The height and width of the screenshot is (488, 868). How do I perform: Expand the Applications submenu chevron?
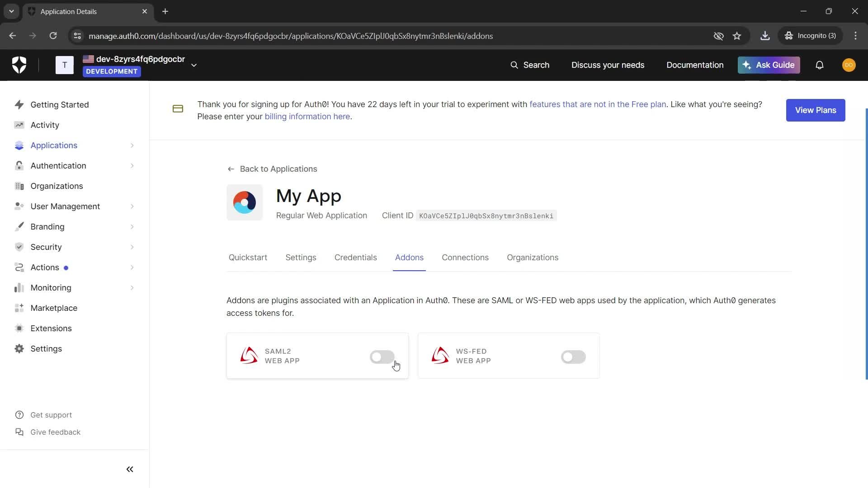[x=132, y=145]
